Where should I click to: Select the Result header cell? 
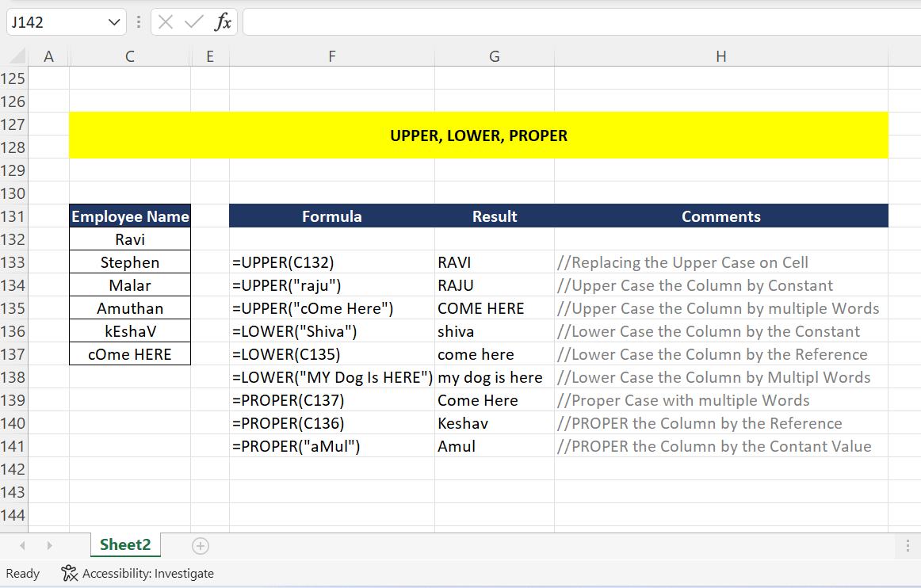click(495, 216)
